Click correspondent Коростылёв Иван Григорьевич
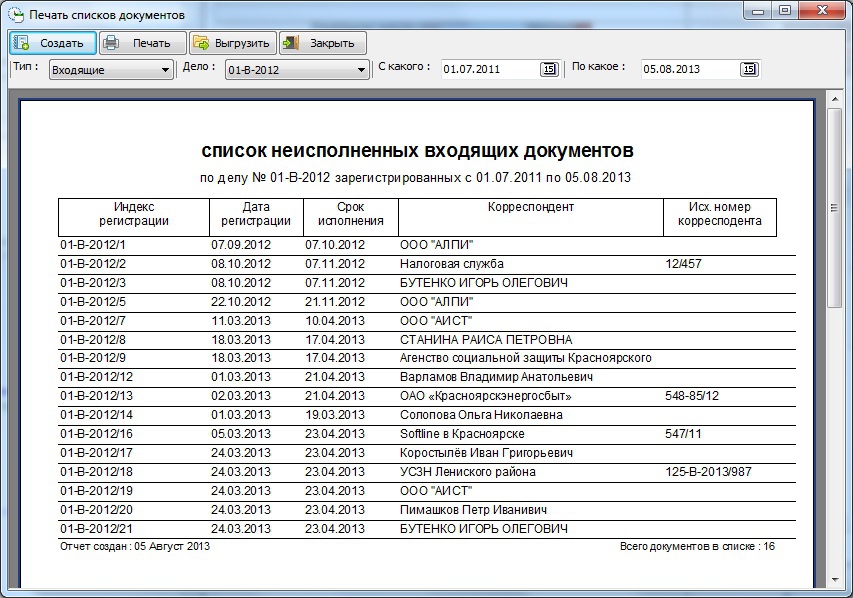The image size is (853, 598). coord(486,453)
